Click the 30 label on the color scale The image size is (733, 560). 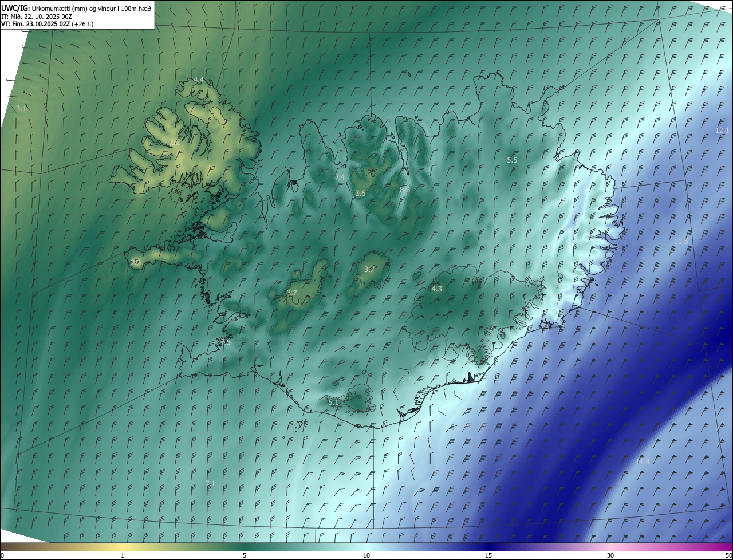click(610, 555)
